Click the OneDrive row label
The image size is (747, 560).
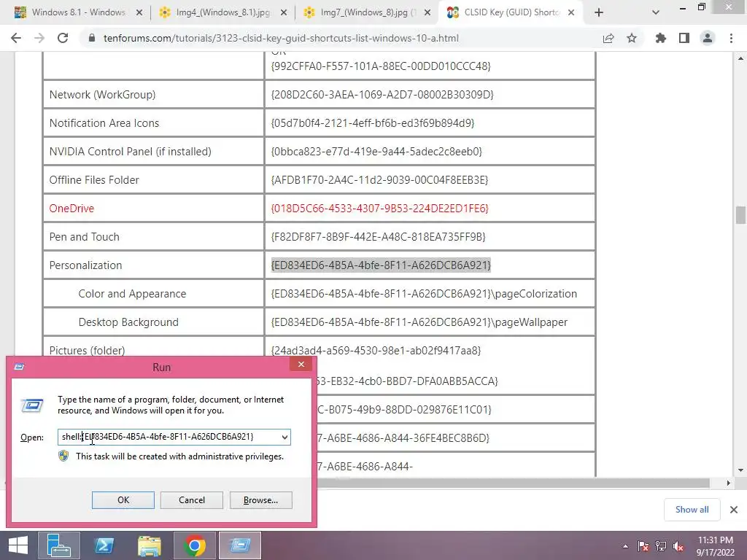coord(71,208)
